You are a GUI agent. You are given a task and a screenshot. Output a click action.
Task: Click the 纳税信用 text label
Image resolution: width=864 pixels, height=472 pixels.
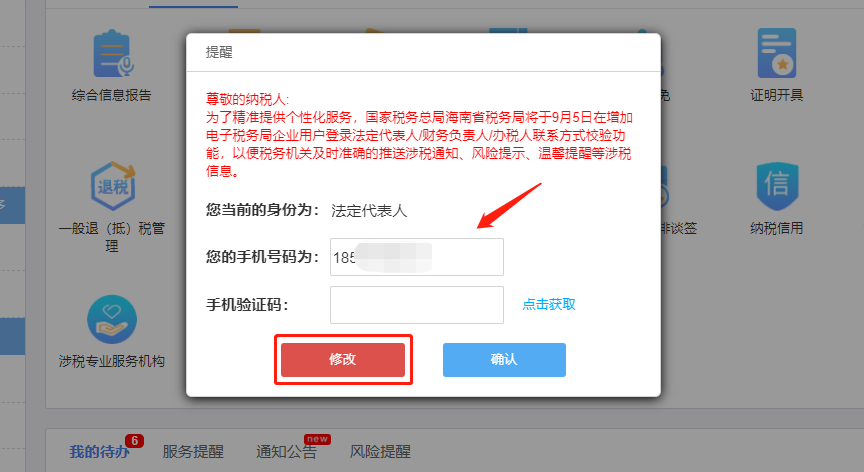(777, 228)
